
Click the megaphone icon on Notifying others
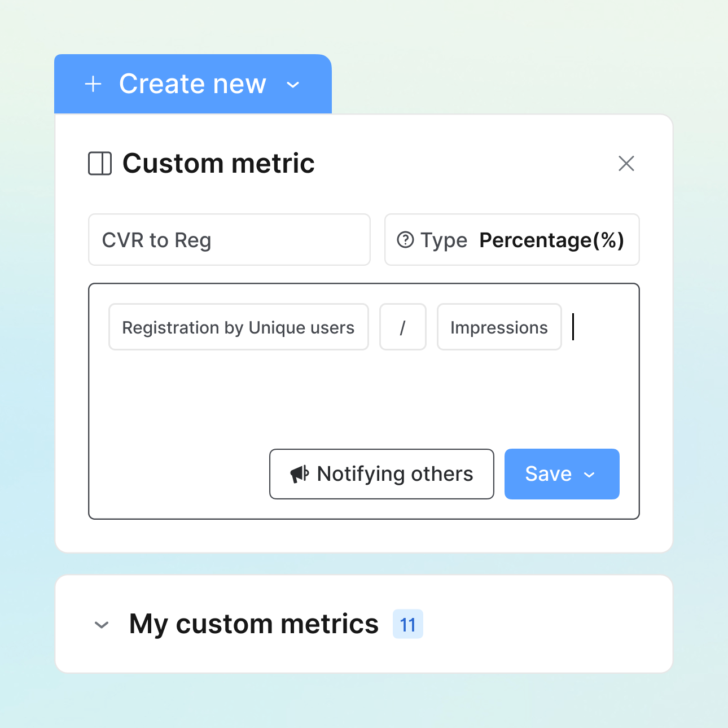pos(300,473)
